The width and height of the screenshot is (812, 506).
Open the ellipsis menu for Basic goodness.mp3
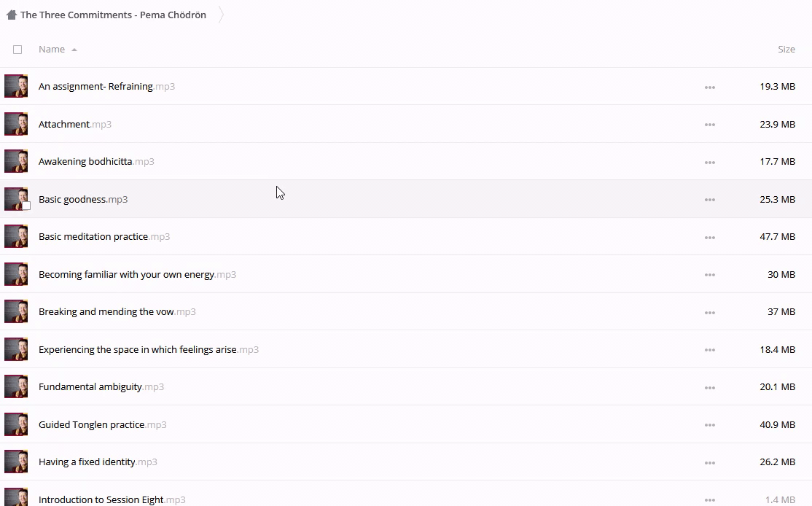tap(709, 200)
